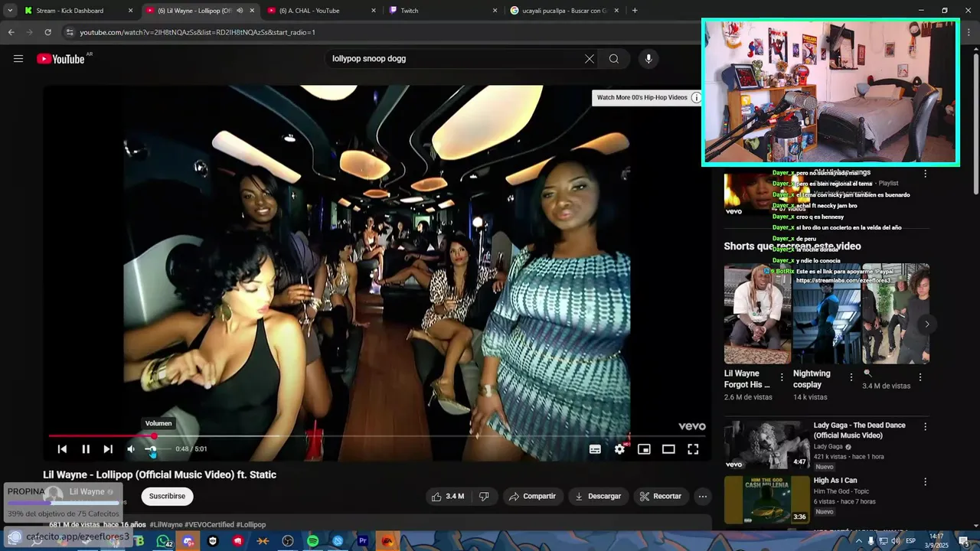
Task: Dislike the video with thumbs down
Action: [x=484, y=497]
